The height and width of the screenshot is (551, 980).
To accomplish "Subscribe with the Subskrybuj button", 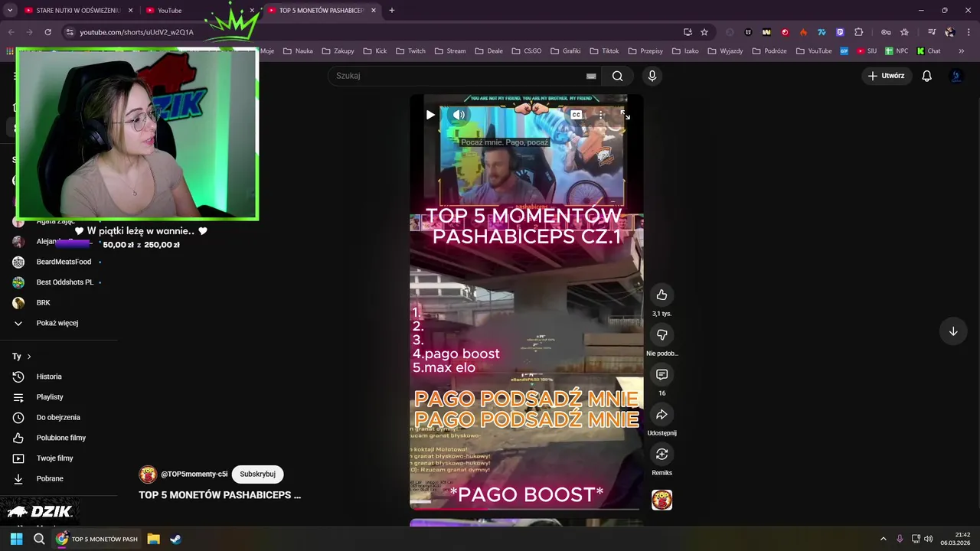I will point(257,474).
